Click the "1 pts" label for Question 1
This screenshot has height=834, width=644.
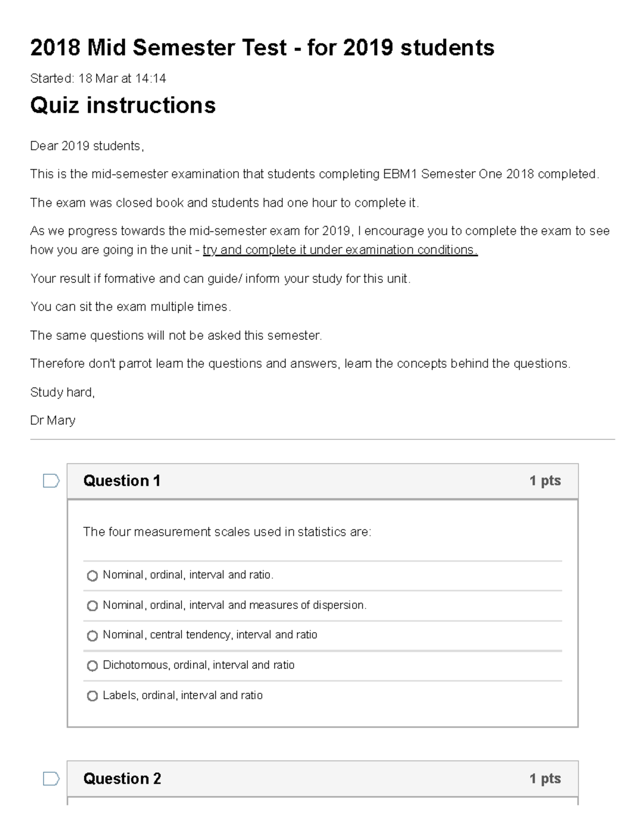(x=545, y=481)
